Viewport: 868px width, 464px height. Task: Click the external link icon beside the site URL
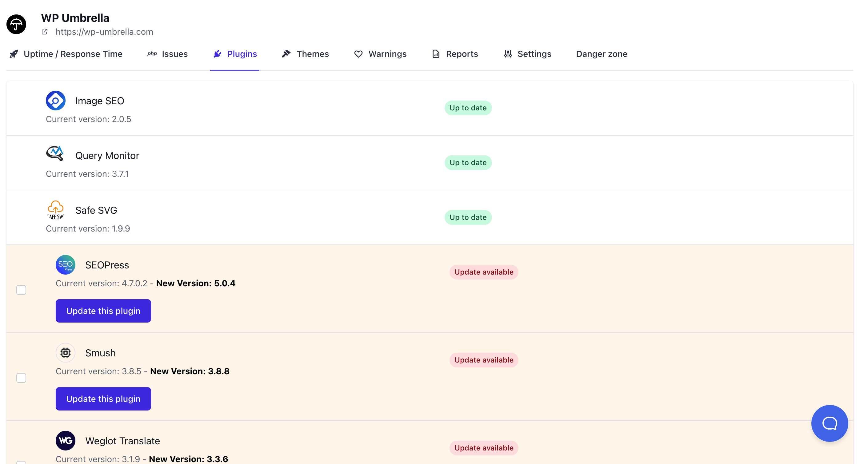[x=45, y=32]
